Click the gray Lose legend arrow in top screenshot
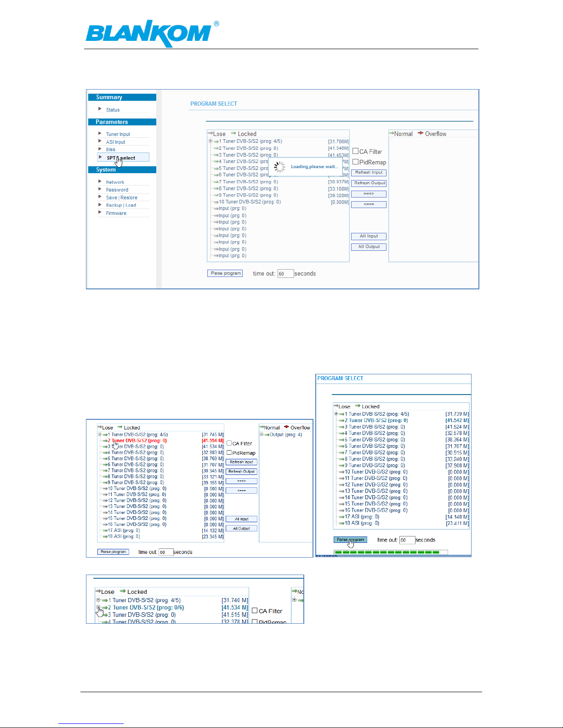 (210, 133)
